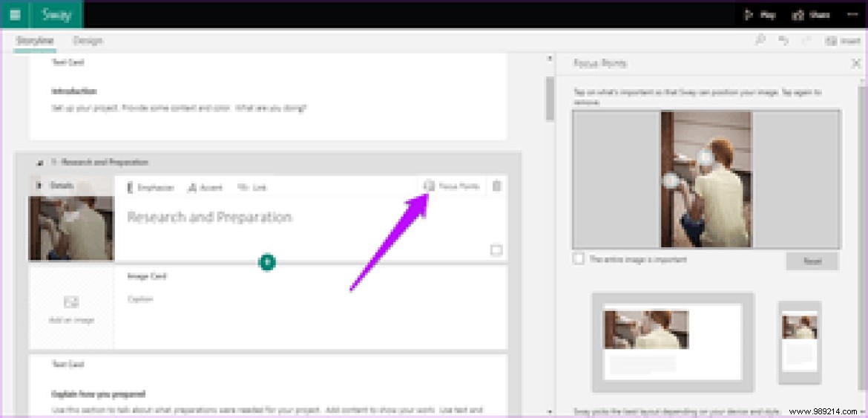This screenshot has height=418, width=868.
Task: Switch to the Design tab
Action: [88, 40]
